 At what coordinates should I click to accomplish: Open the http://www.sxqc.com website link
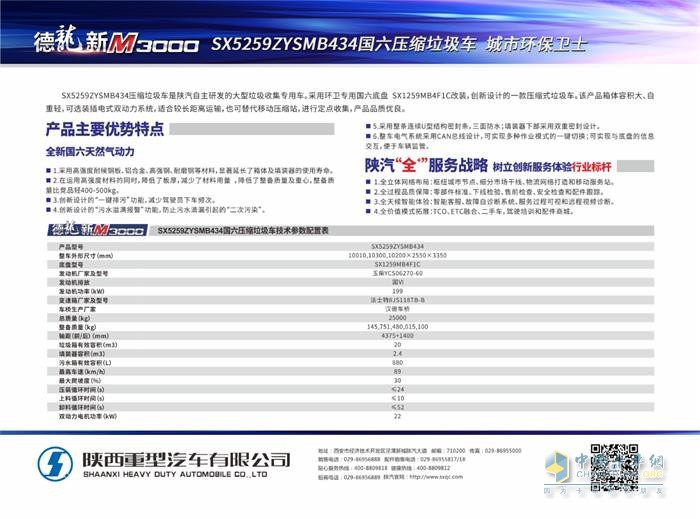[436, 477]
